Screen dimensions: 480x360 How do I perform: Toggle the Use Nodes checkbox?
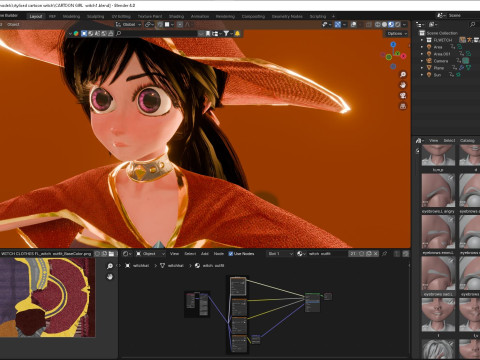pos(231,254)
